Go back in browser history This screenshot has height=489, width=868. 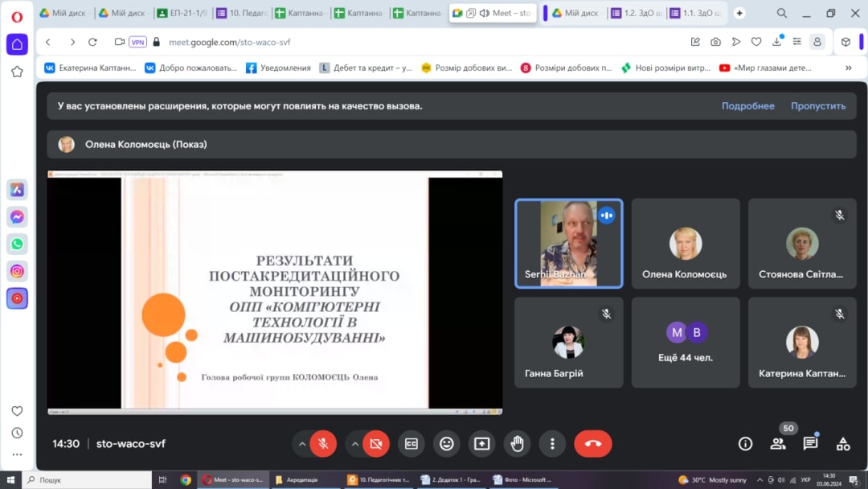point(48,42)
